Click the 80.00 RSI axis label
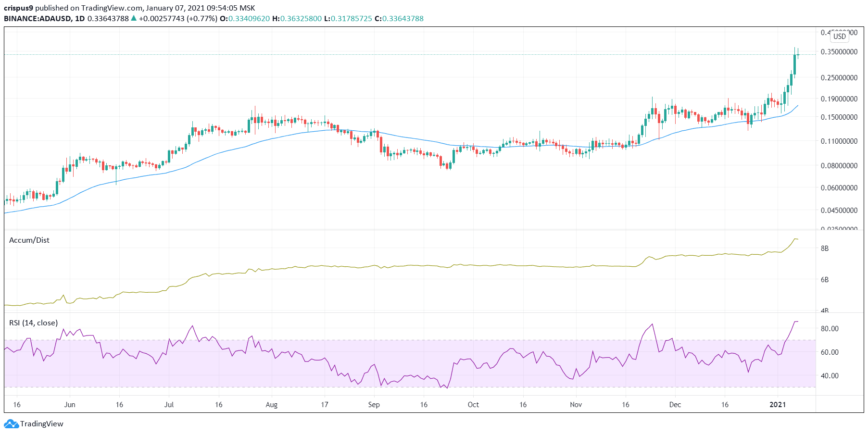This screenshot has height=435, width=868. click(830, 329)
